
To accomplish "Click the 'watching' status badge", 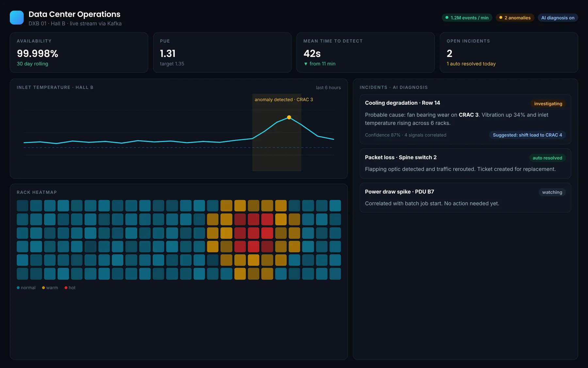I will pyautogui.click(x=552, y=192).
